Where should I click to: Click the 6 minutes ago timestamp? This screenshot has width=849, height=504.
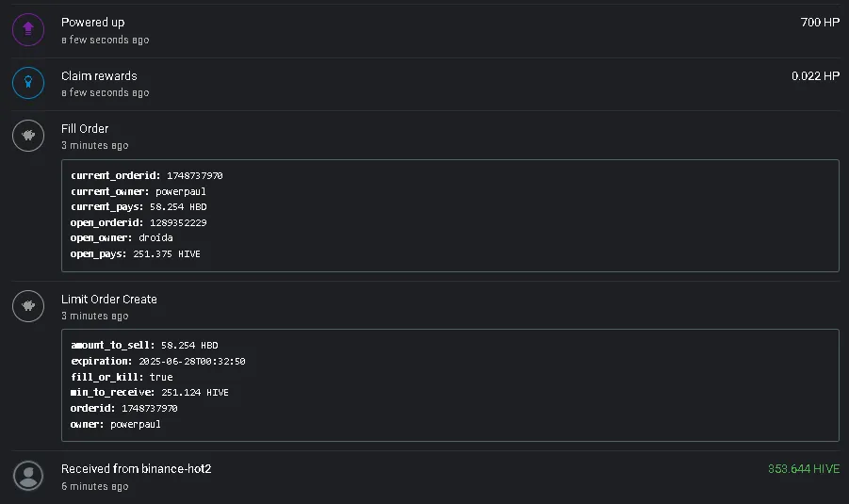(95, 486)
